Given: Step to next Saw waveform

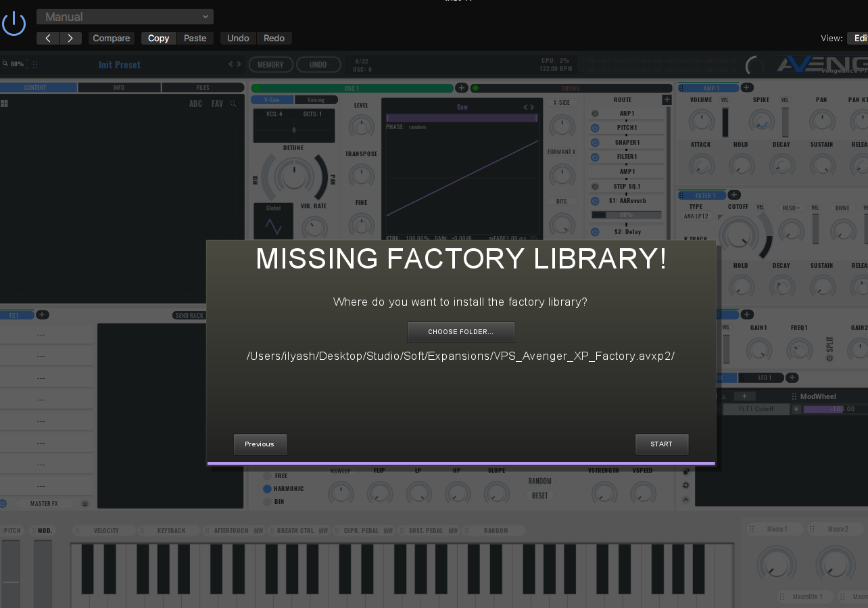Looking at the screenshot, I should (533, 107).
